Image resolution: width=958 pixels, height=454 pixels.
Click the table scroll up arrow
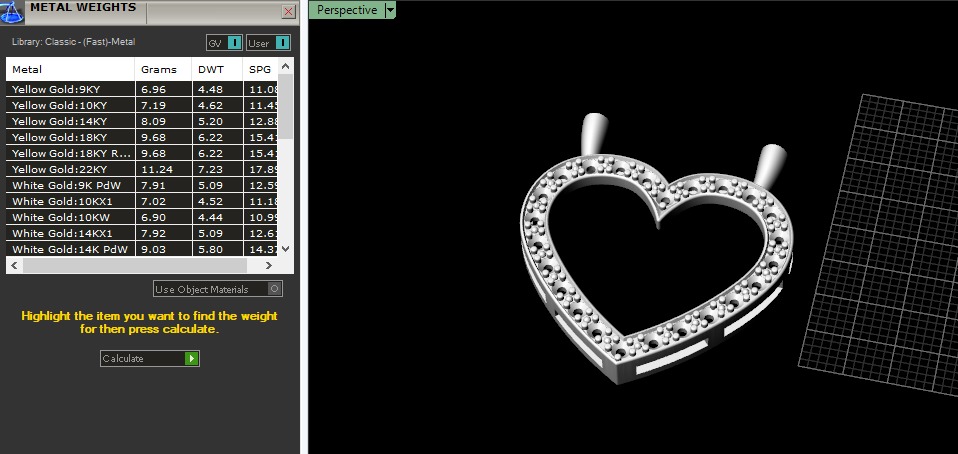[286, 65]
